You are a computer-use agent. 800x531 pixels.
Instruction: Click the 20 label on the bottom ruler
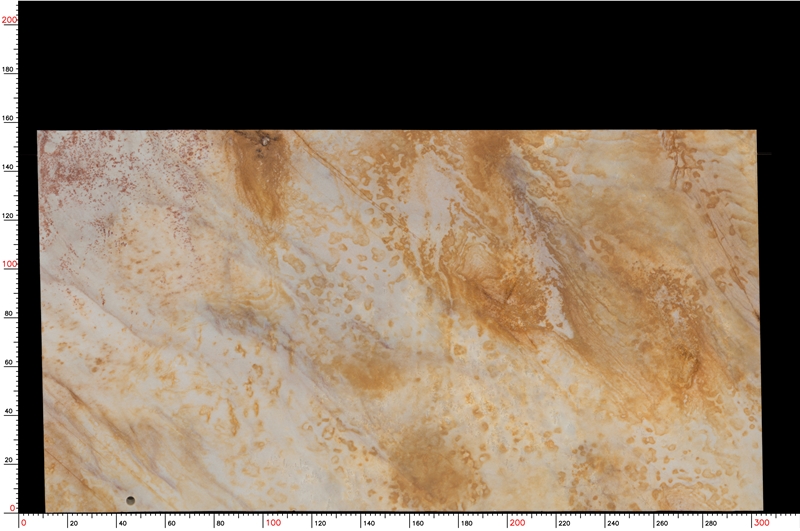click(74, 523)
